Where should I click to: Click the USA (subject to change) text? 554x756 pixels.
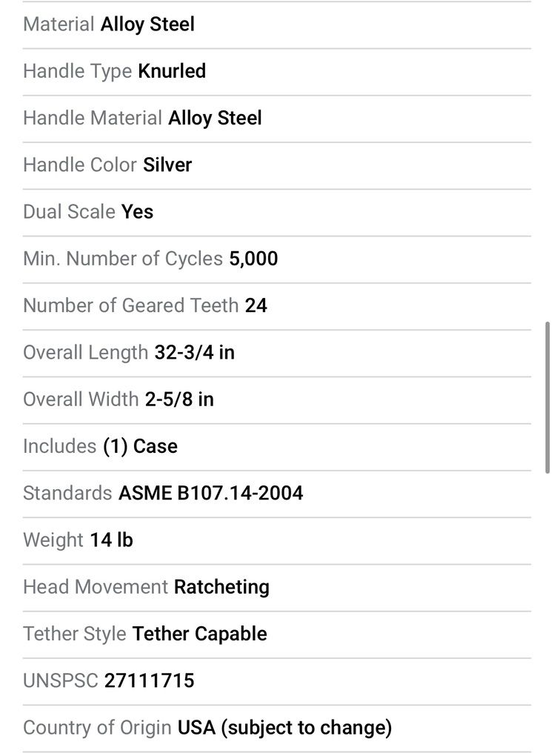coord(284,728)
